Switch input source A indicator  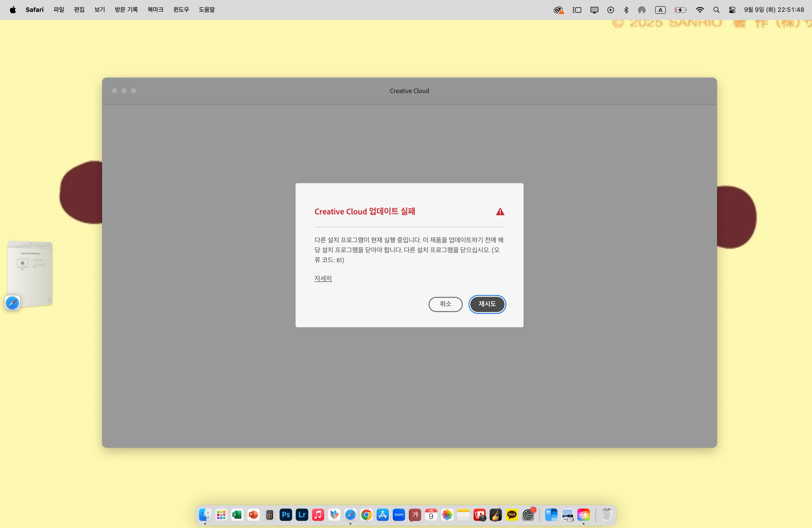660,10
